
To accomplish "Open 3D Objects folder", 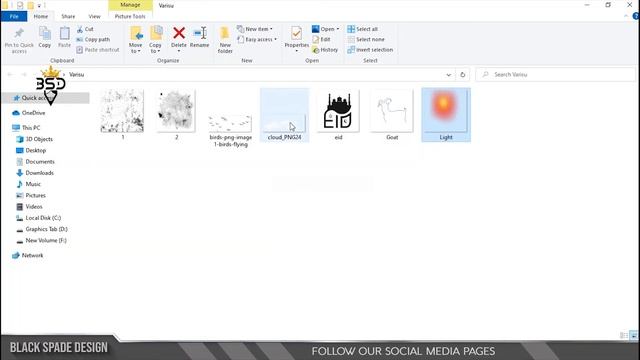I will pos(35,139).
